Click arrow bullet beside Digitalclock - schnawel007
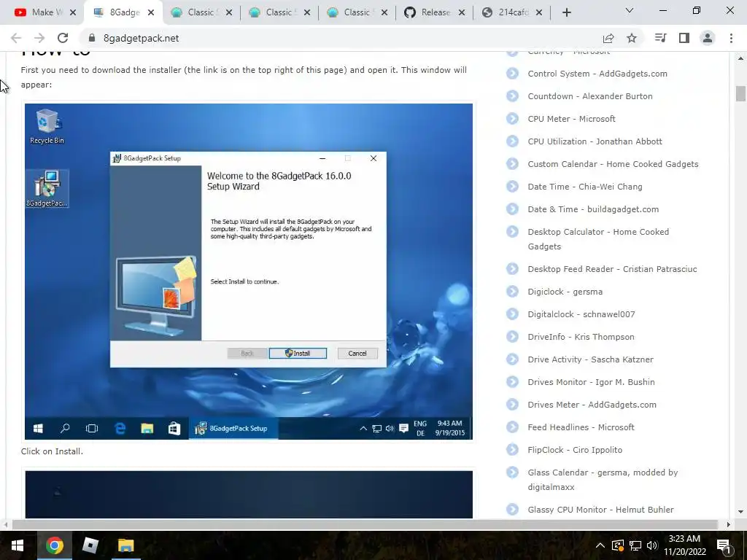 [x=512, y=314]
